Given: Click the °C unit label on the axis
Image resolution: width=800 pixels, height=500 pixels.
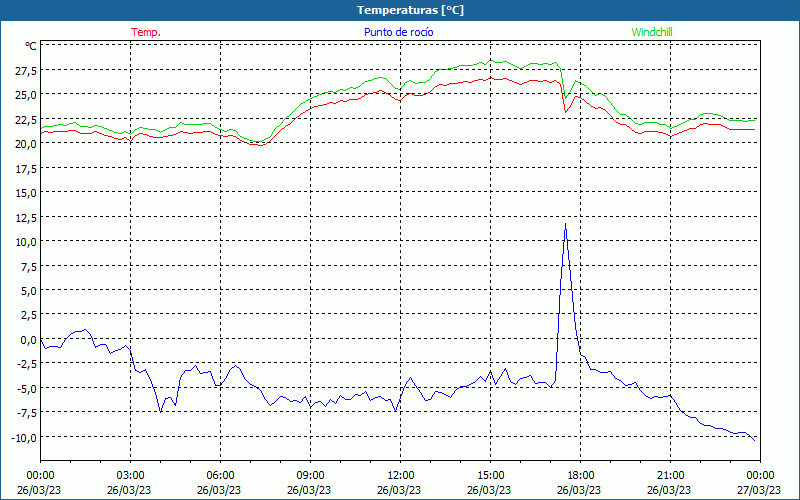Looking at the screenshot, I should 31,46.
